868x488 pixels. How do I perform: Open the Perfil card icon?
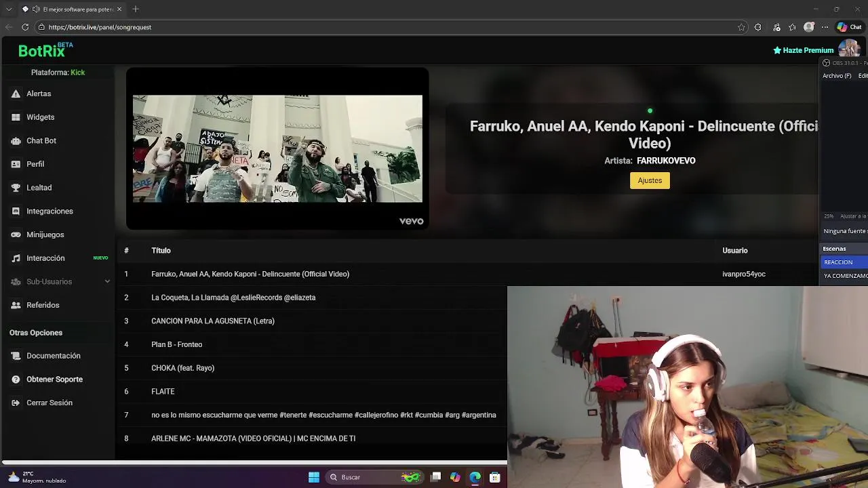pos(16,164)
